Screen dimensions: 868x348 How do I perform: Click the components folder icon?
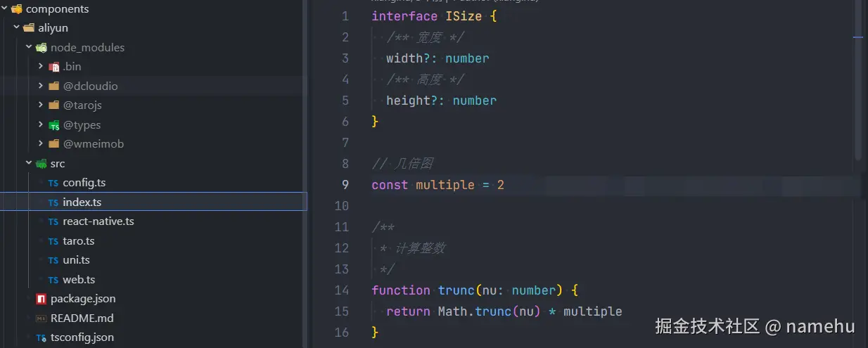coord(17,9)
